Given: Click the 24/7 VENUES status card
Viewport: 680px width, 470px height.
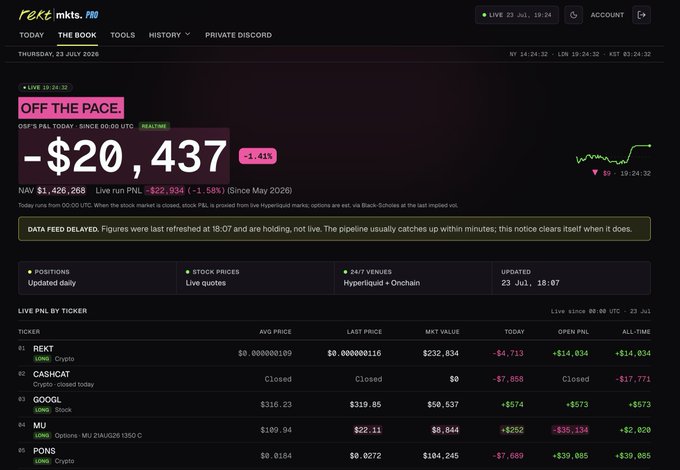Looking at the screenshot, I should (x=413, y=277).
